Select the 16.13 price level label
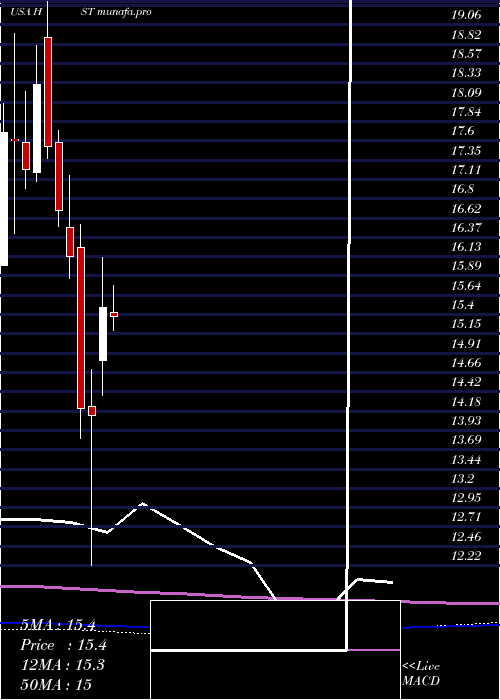Viewport: 500px width, 700px height. coord(466,247)
